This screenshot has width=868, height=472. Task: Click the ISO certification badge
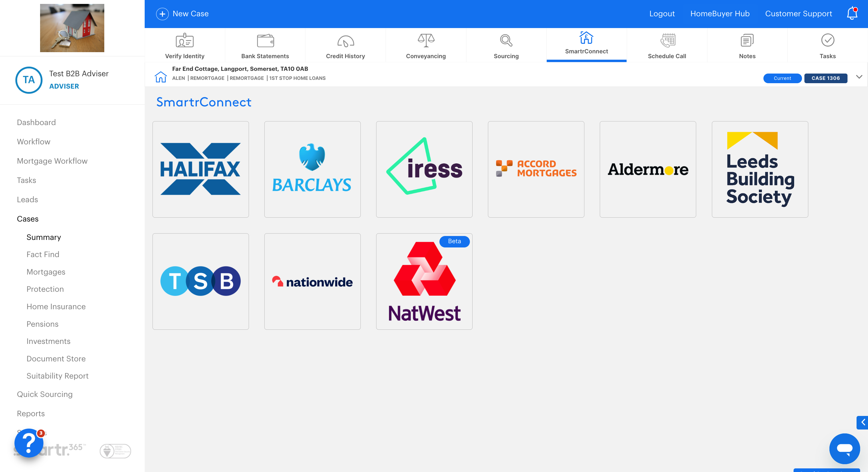pos(115,451)
